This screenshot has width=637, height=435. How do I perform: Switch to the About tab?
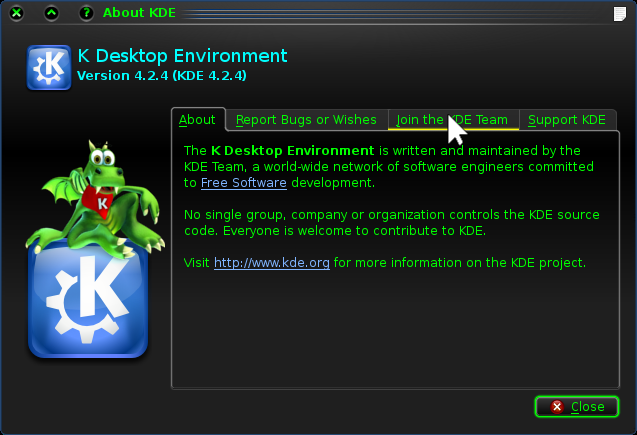click(198, 119)
